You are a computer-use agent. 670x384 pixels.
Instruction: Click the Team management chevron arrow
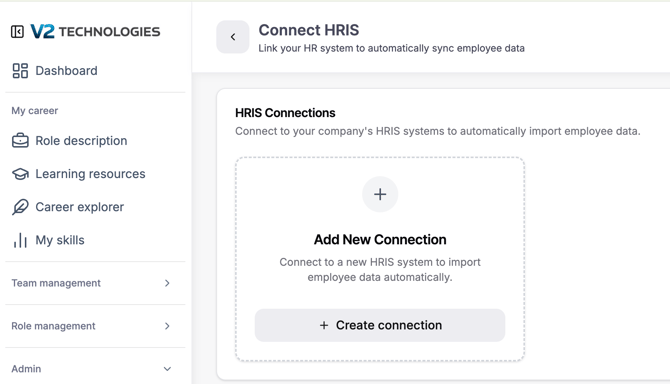pyautogui.click(x=167, y=283)
